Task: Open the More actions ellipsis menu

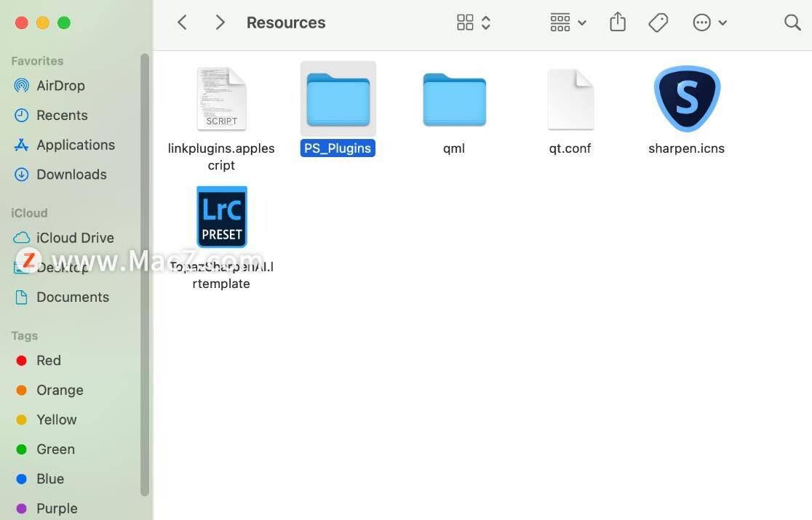Action: click(709, 23)
